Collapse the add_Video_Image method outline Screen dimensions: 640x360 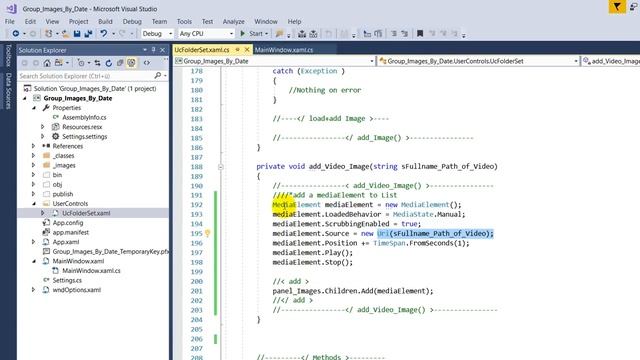point(220,167)
